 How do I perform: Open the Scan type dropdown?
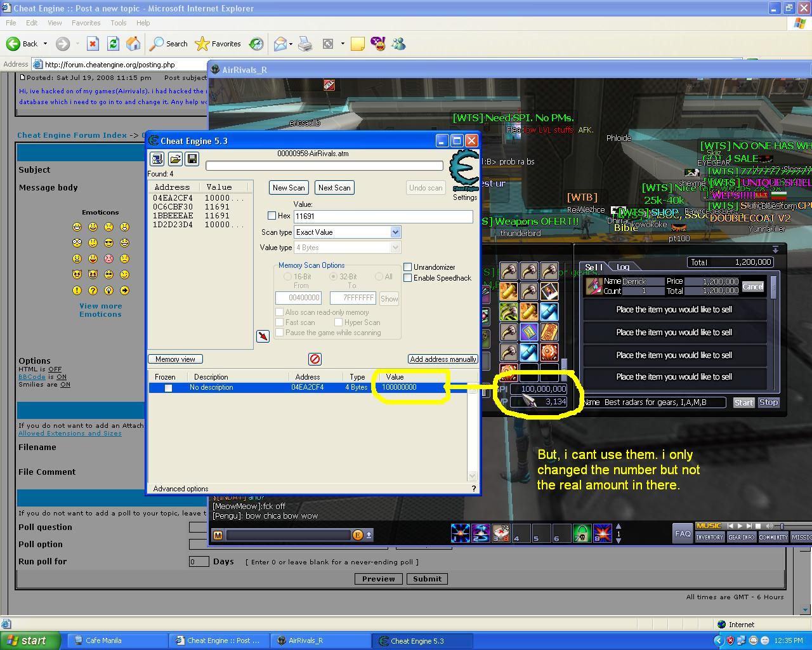(395, 232)
